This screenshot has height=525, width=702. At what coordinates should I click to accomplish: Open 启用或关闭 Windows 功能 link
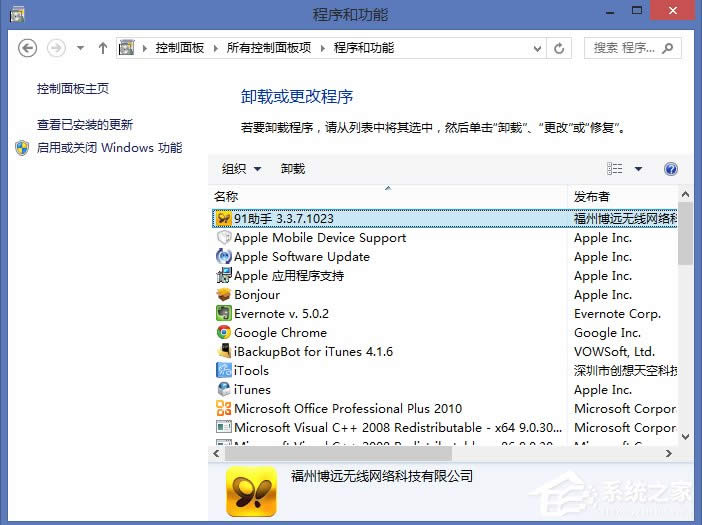109,148
